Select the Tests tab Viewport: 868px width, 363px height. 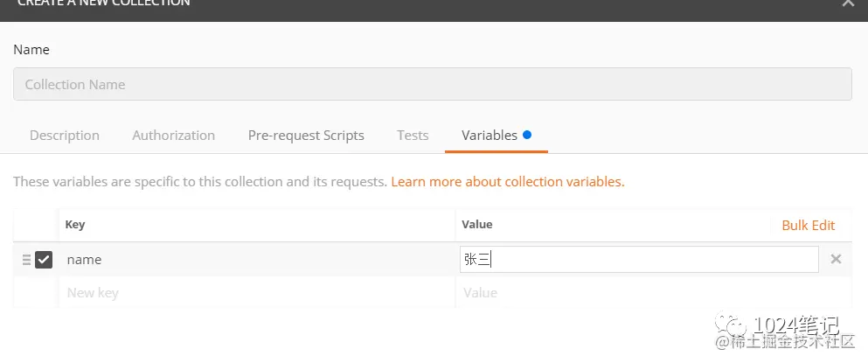(x=413, y=136)
